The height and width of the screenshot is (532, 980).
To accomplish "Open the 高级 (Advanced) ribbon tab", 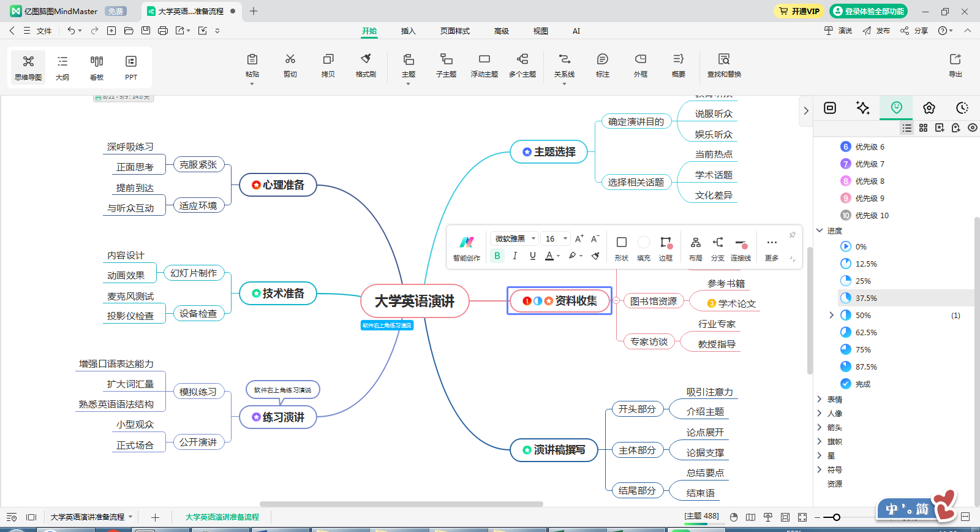I will click(x=502, y=31).
